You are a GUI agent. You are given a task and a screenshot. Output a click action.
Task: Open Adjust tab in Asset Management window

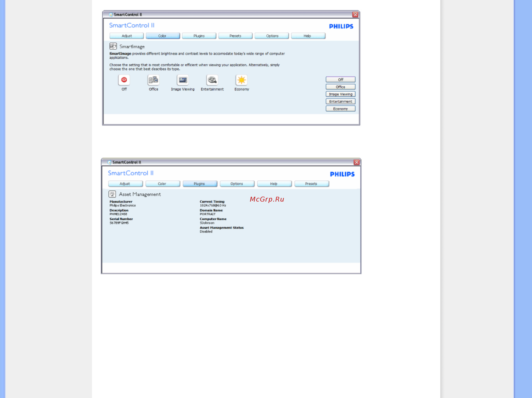125,184
